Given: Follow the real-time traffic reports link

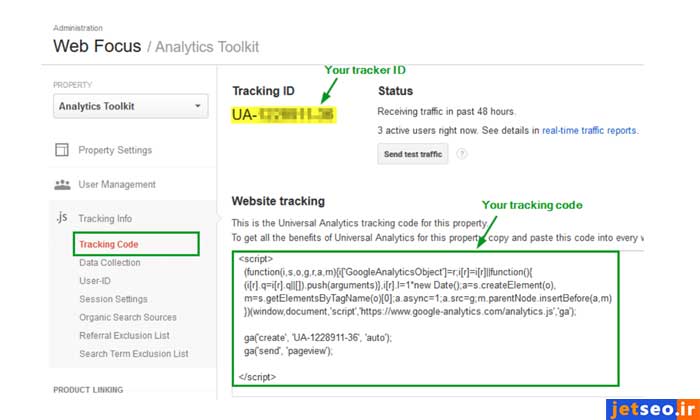Looking at the screenshot, I should (588, 130).
